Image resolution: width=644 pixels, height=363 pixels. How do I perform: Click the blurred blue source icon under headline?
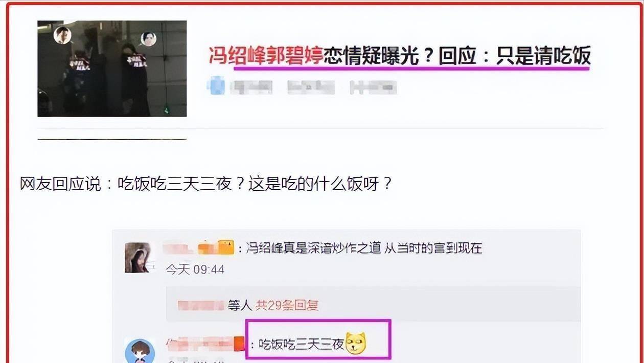(216, 86)
